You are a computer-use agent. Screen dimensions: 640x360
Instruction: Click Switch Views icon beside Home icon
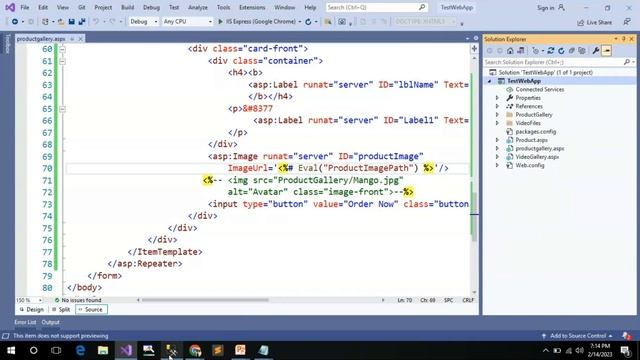coord(521,51)
